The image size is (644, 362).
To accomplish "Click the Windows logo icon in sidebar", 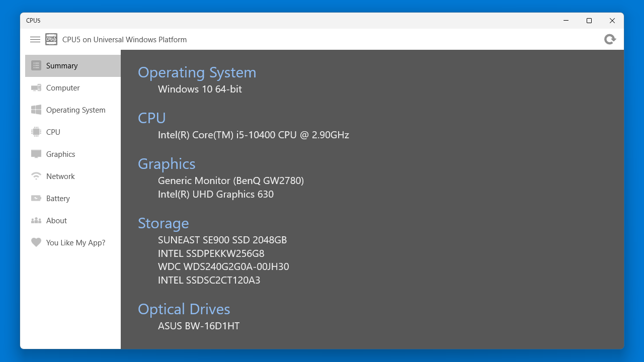I will (36, 110).
